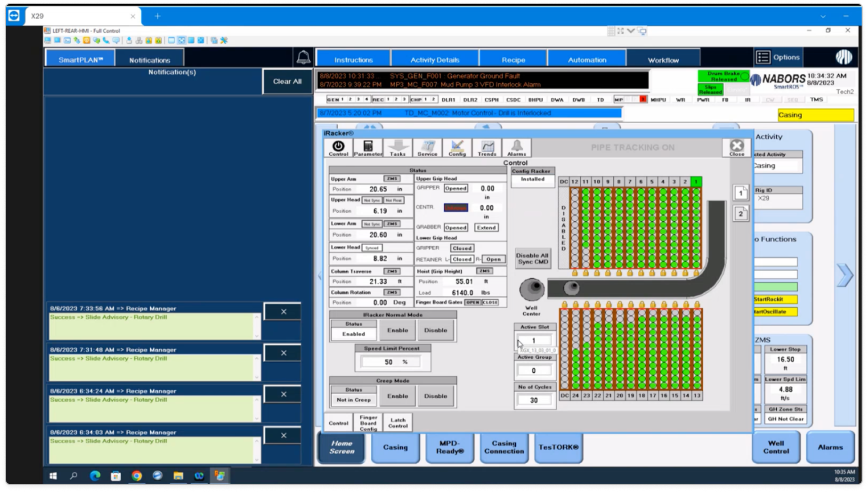The width and height of the screenshot is (868, 492).
Task: Open Windows Start menu
Action: (53, 475)
